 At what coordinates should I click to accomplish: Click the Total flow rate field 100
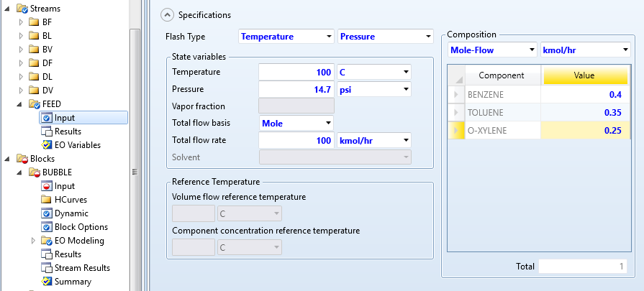tap(296, 141)
